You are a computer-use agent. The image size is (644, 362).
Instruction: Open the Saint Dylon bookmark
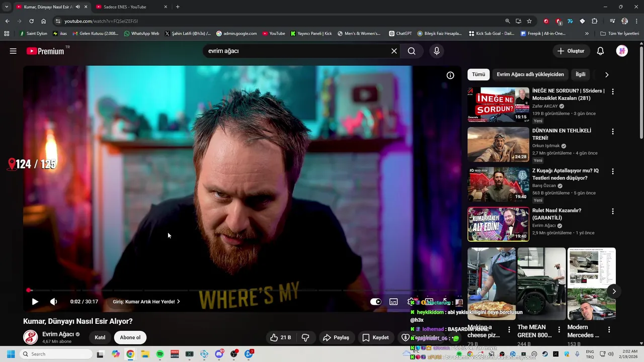[x=33, y=34]
